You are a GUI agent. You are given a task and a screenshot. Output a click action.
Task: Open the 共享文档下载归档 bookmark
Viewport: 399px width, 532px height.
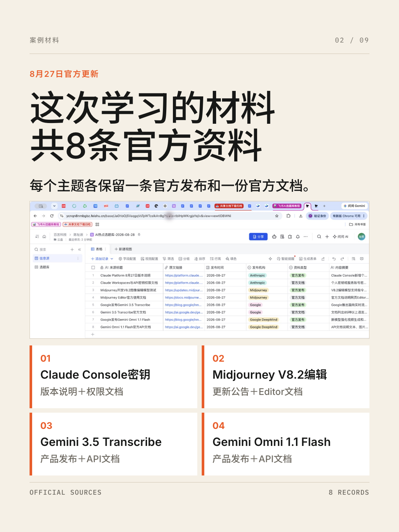77,224
